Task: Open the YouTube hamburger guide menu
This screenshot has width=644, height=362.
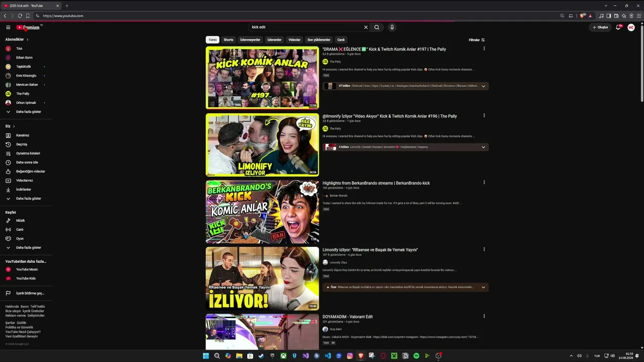Action: click(8, 27)
